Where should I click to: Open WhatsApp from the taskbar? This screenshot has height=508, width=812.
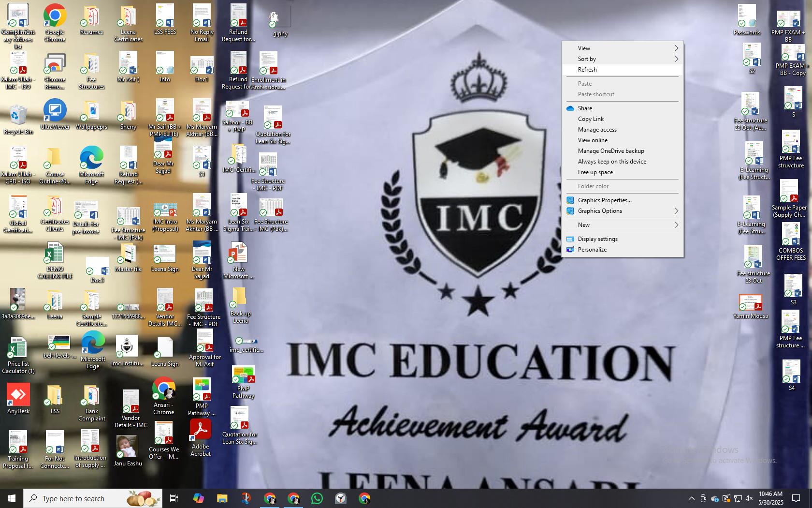click(x=317, y=498)
